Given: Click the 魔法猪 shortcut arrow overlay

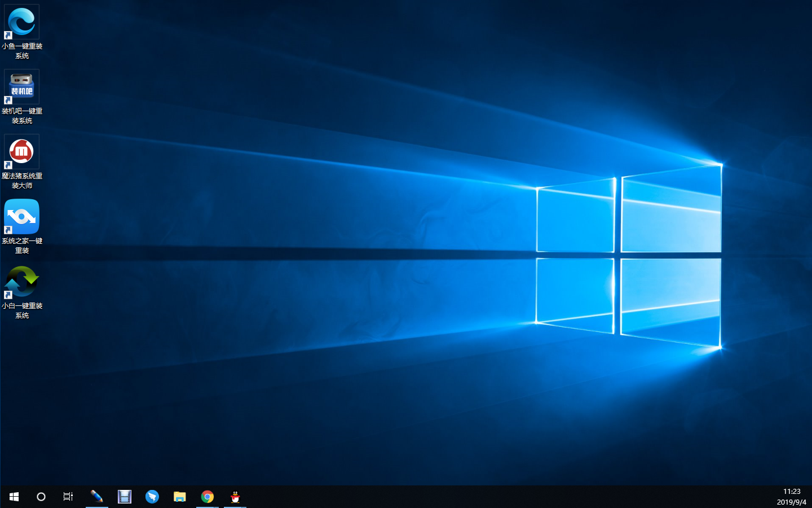Looking at the screenshot, I should [7, 165].
